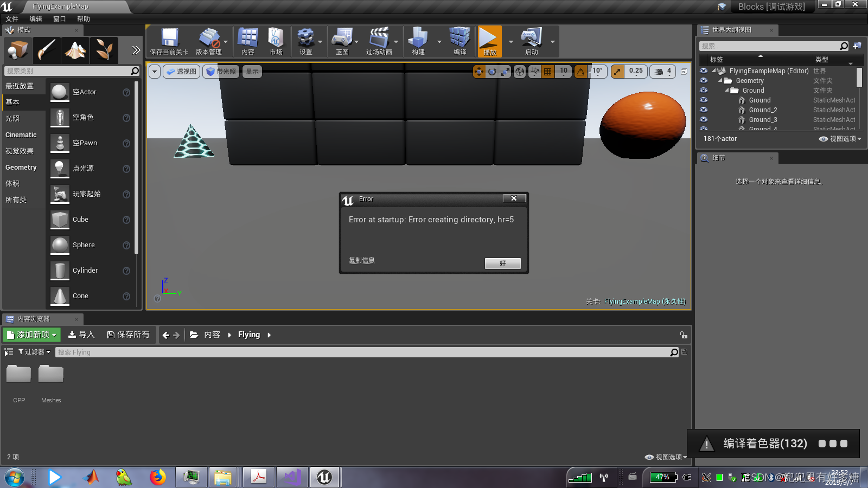Click the Import (导入) button
868x488 pixels.
coord(81,335)
